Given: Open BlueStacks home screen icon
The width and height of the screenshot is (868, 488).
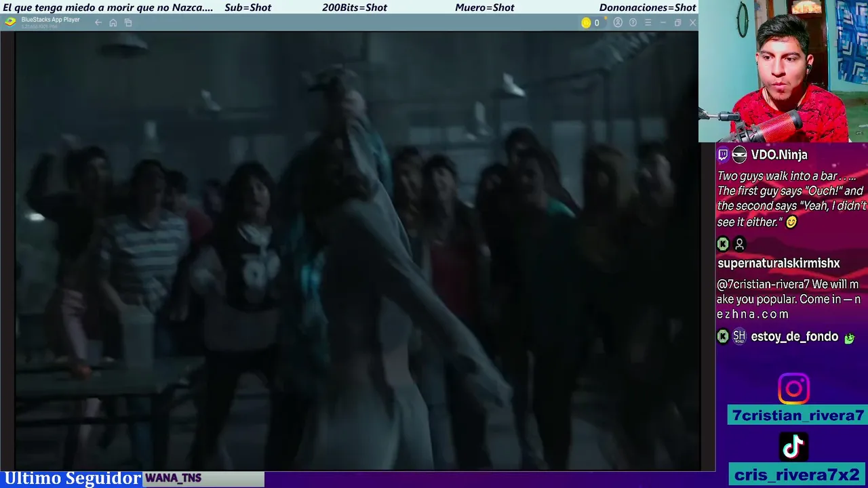Looking at the screenshot, I should point(113,22).
